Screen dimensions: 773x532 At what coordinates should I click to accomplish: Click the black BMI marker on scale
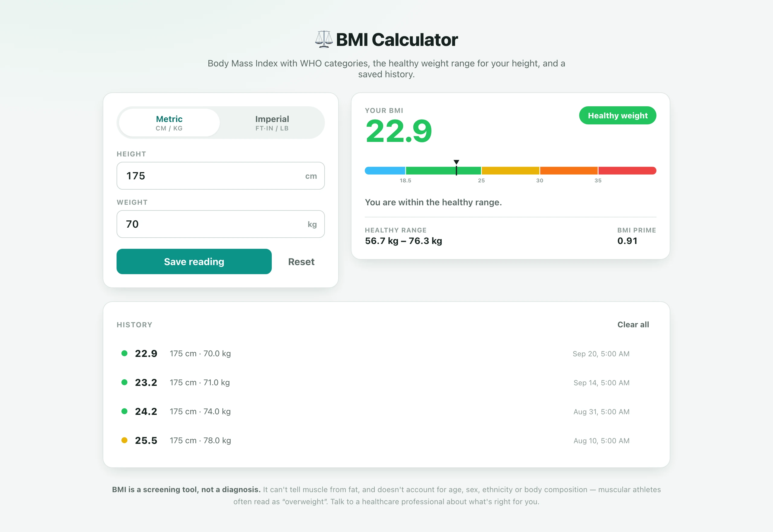tap(456, 168)
